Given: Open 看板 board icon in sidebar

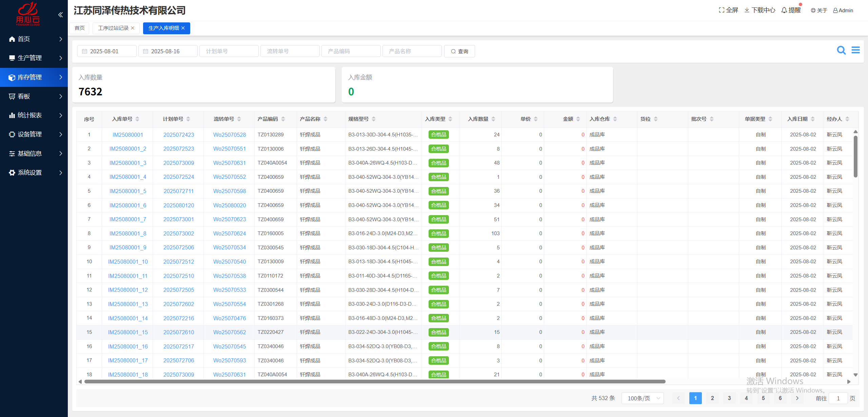Looking at the screenshot, I should click(x=12, y=96).
